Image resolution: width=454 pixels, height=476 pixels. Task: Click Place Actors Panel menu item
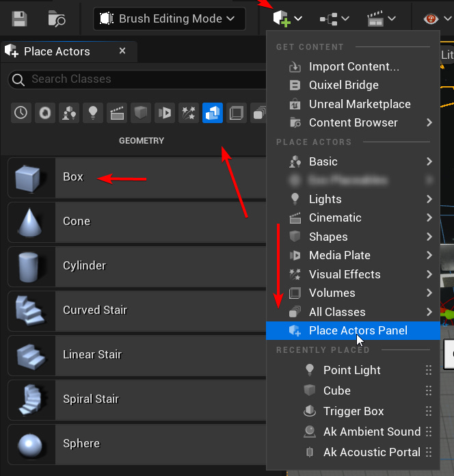tap(353, 330)
